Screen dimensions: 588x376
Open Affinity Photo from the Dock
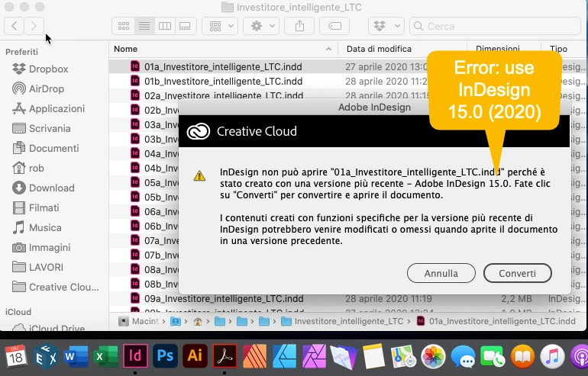314,355
